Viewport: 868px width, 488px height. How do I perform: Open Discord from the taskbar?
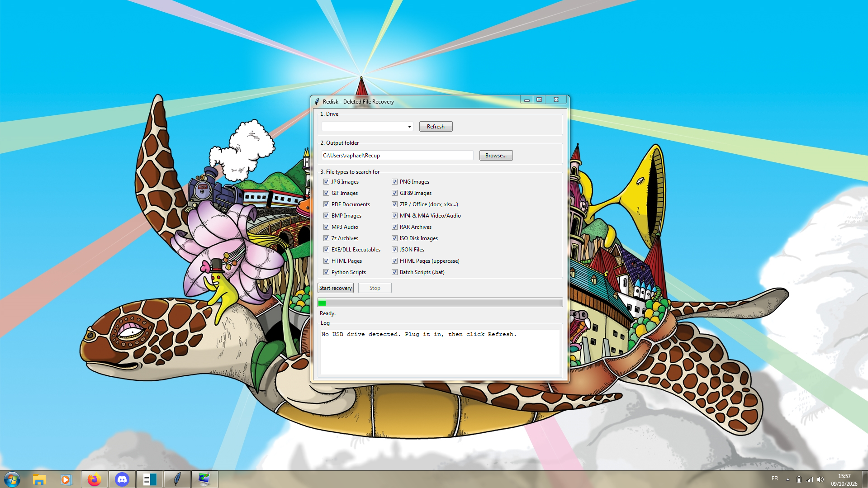tap(122, 479)
